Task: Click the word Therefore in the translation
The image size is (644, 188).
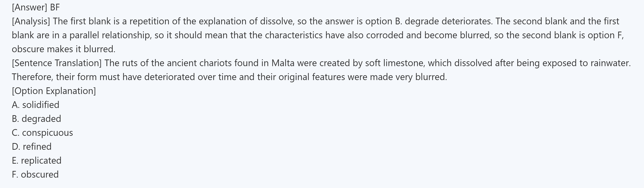Action: (32, 77)
